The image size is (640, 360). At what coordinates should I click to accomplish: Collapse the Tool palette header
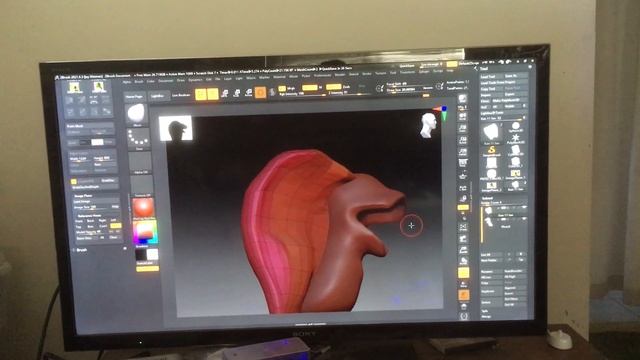click(484, 69)
